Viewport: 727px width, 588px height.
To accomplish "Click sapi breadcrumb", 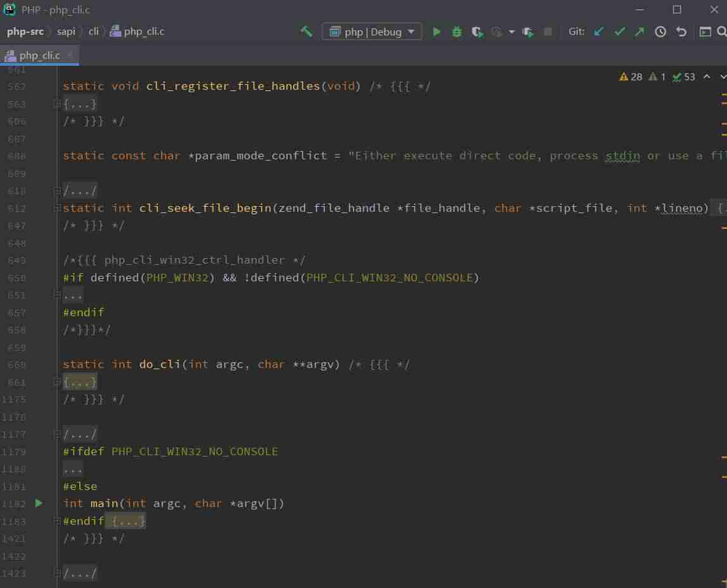I will click(x=66, y=32).
